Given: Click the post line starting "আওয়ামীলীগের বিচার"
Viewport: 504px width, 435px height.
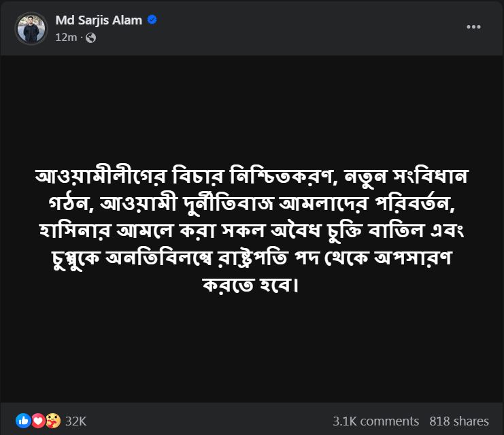Looking at the screenshot, I should pos(252,176).
